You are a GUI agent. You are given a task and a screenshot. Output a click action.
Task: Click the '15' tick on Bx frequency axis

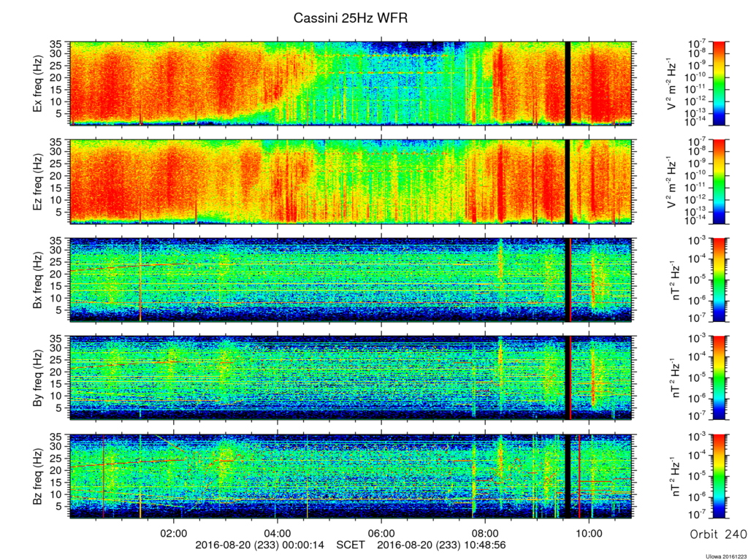coord(57,286)
